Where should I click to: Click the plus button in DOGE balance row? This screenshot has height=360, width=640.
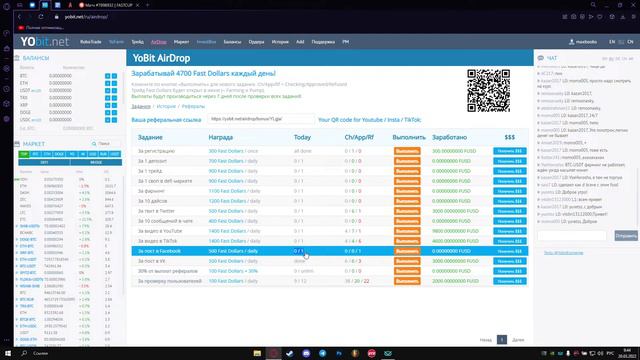(x=108, y=113)
